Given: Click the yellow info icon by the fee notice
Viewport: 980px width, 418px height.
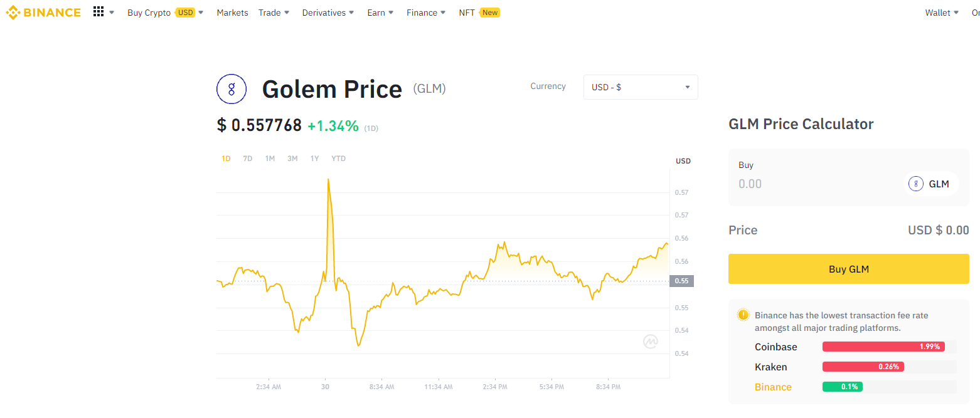Looking at the screenshot, I should (x=743, y=315).
